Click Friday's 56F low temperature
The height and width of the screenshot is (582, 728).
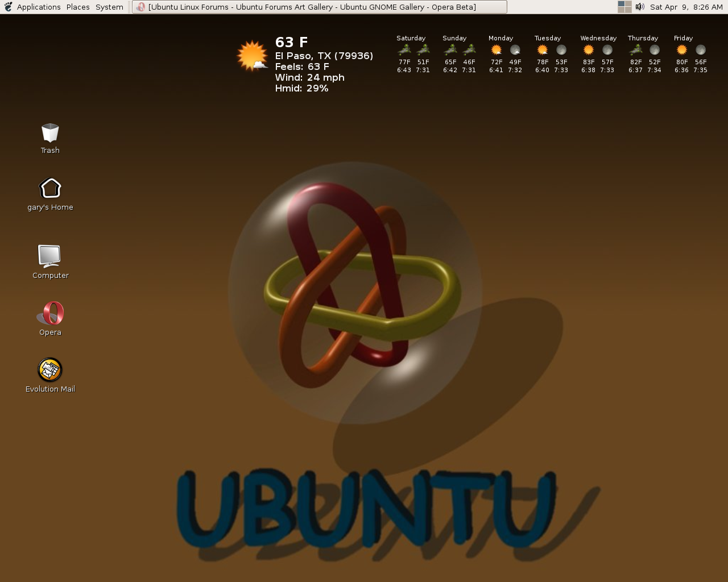pos(701,62)
